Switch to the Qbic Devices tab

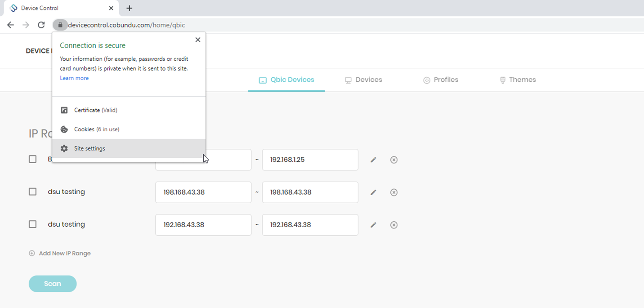(286, 80)
